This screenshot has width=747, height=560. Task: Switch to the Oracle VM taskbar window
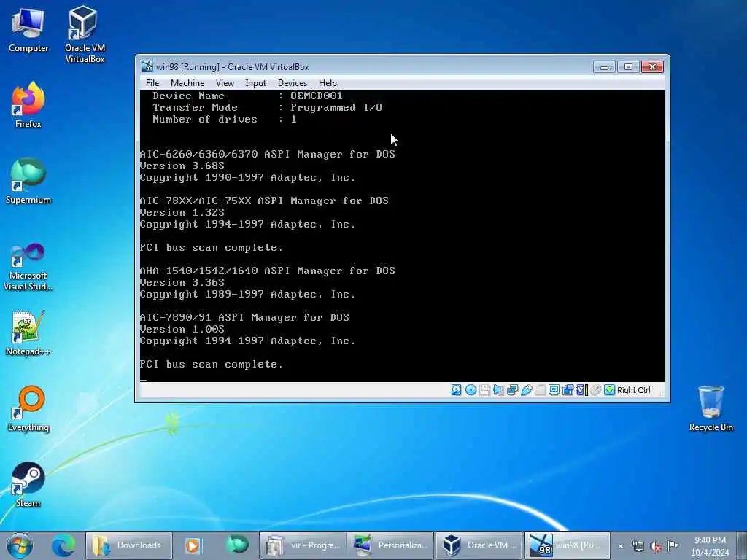coord(479,545)
